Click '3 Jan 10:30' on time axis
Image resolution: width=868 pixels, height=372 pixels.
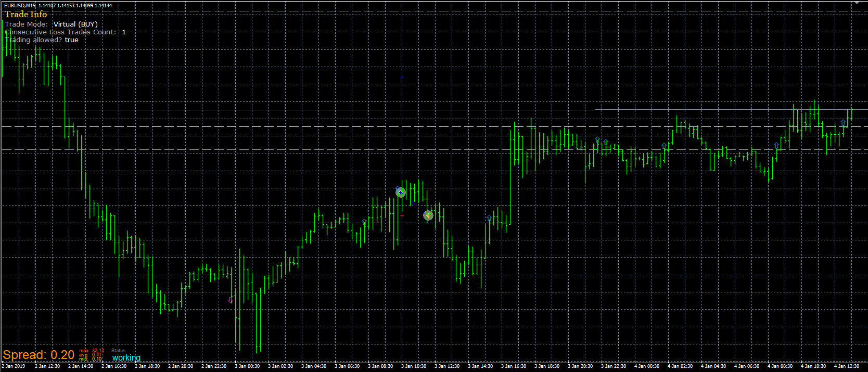414,366
